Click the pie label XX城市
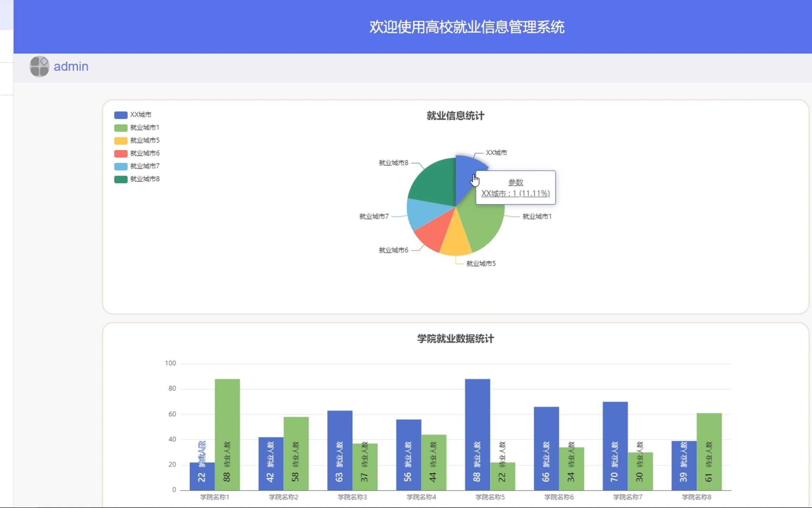Screen dimensions: 812x508 [x=497, y=152]
